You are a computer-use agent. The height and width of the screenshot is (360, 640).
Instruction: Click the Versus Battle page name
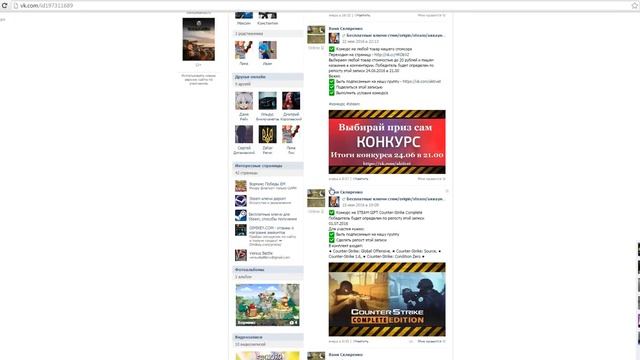261,253
